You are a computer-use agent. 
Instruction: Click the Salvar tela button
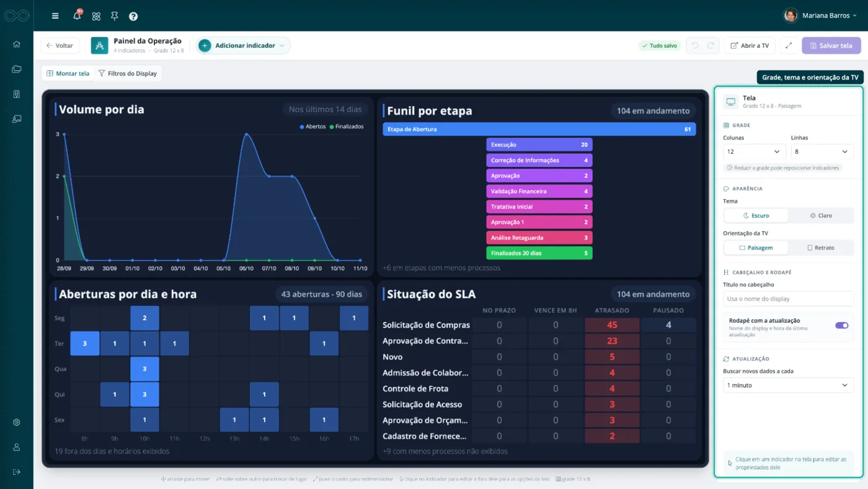click(831, 45)
